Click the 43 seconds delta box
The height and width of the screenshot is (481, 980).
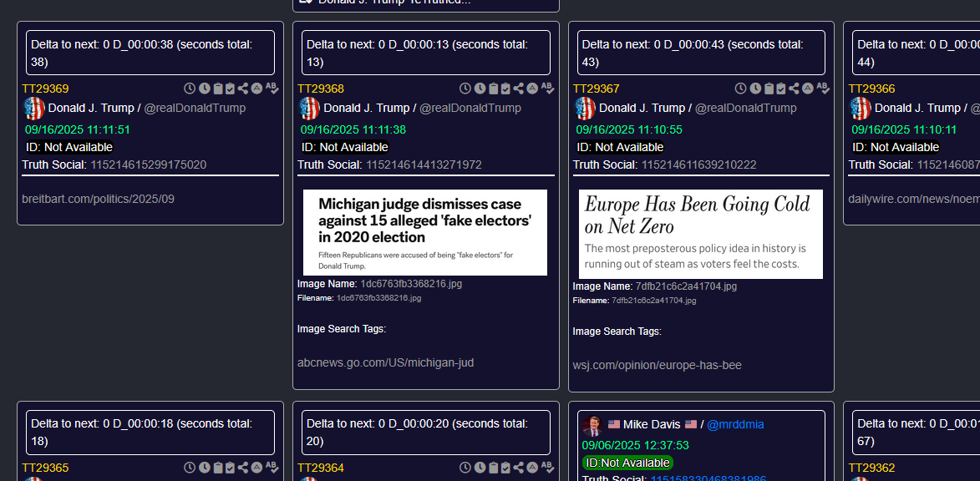[x=701, y=53]
